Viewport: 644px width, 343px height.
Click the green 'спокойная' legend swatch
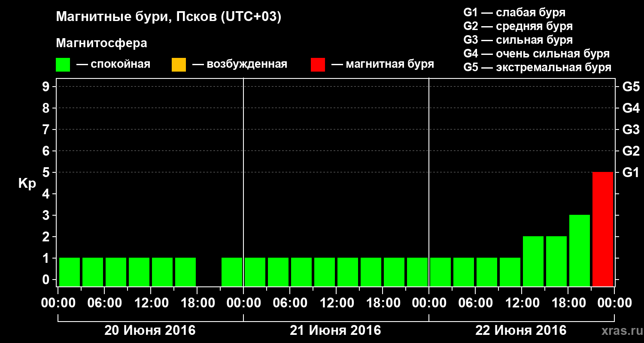(63, 64)
